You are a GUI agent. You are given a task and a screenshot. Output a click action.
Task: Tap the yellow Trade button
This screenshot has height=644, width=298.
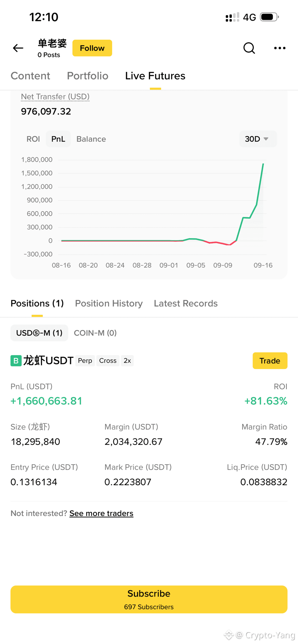[270, 360]
